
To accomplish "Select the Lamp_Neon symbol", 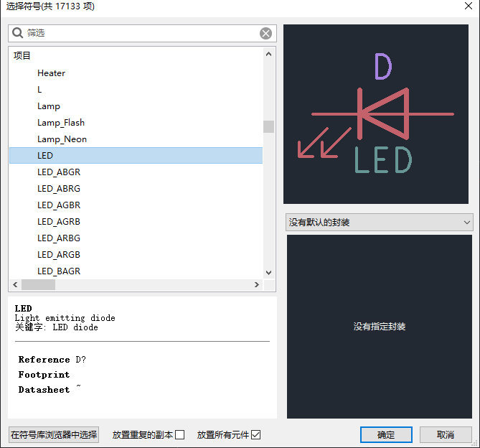I will [136, 139].
